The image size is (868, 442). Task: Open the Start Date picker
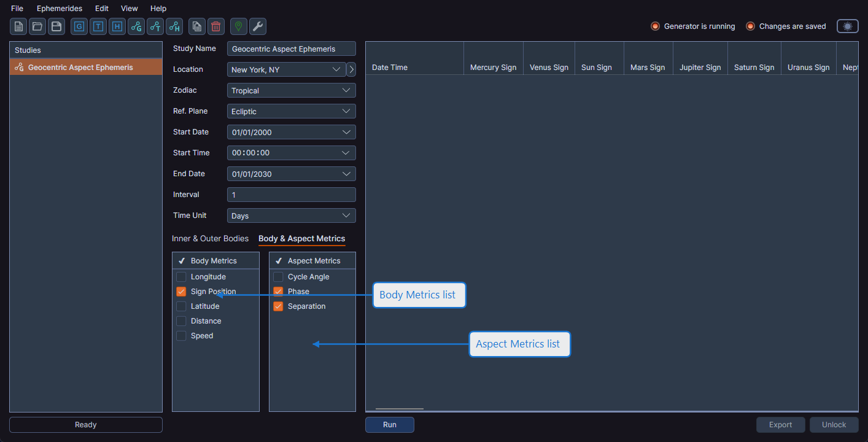(291, 132)
